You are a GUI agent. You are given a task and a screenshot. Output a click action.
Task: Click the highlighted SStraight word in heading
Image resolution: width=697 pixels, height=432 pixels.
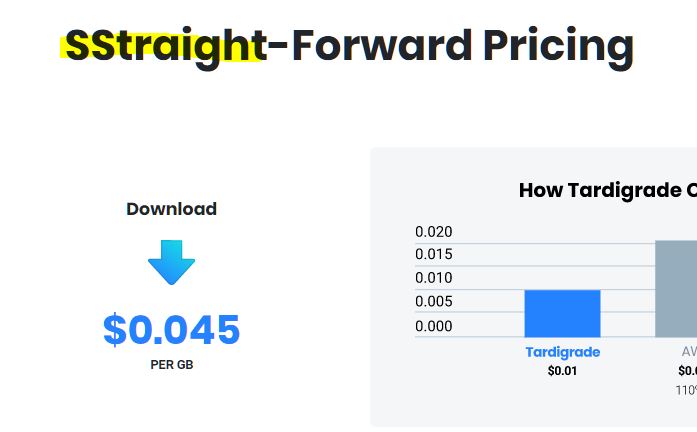click(163, 45)
